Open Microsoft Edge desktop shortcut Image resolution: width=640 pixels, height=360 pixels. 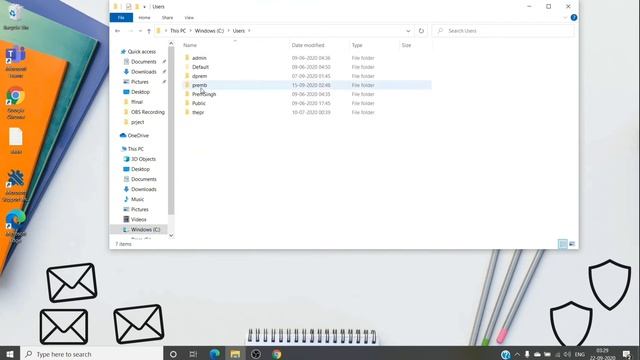16,227
